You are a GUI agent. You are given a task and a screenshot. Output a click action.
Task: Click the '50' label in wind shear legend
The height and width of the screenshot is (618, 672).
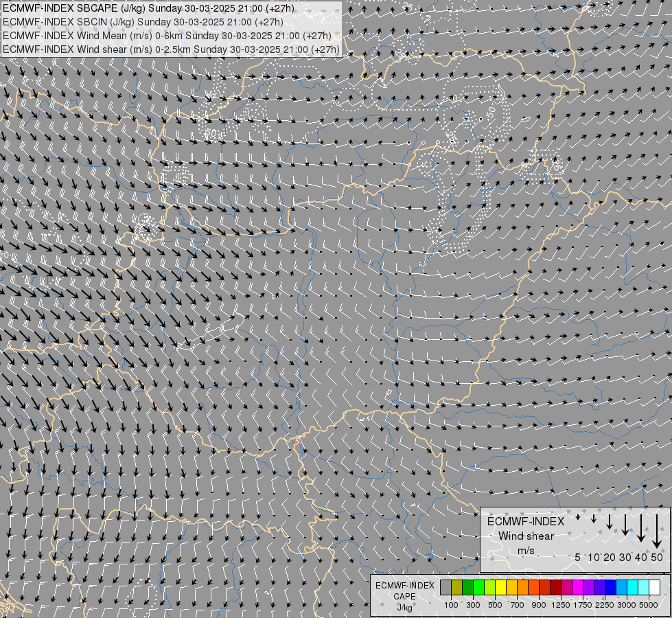[657, 557]
